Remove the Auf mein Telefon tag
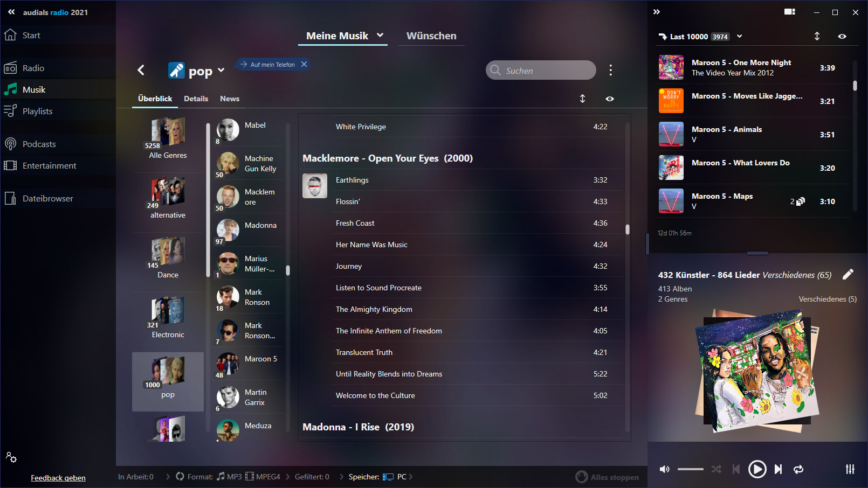Viewport: 868px width, 488px height. (304, 64)
